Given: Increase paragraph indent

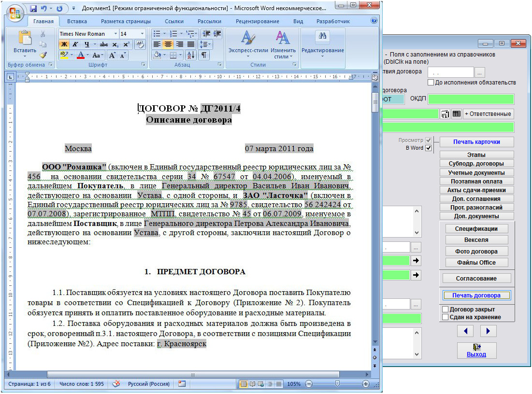Looking at the screenshot, I should pyautogui.click(x=217, y=34).
